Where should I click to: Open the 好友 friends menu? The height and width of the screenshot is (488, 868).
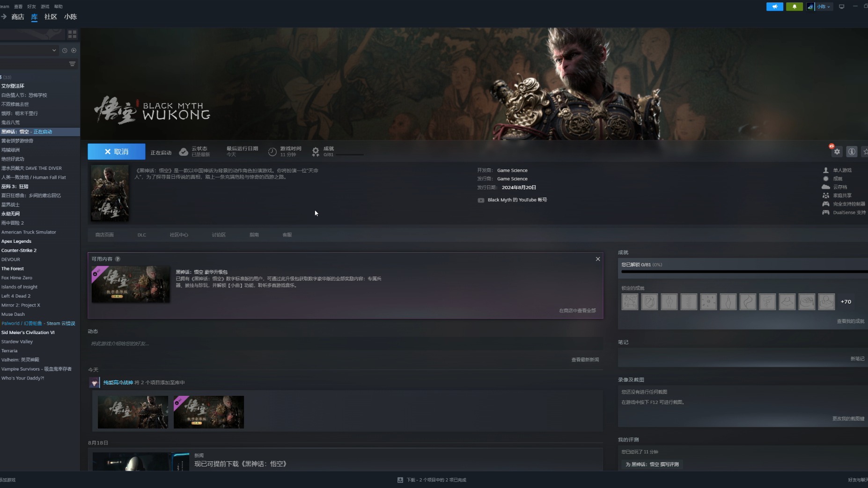click(x=31, y=7)
